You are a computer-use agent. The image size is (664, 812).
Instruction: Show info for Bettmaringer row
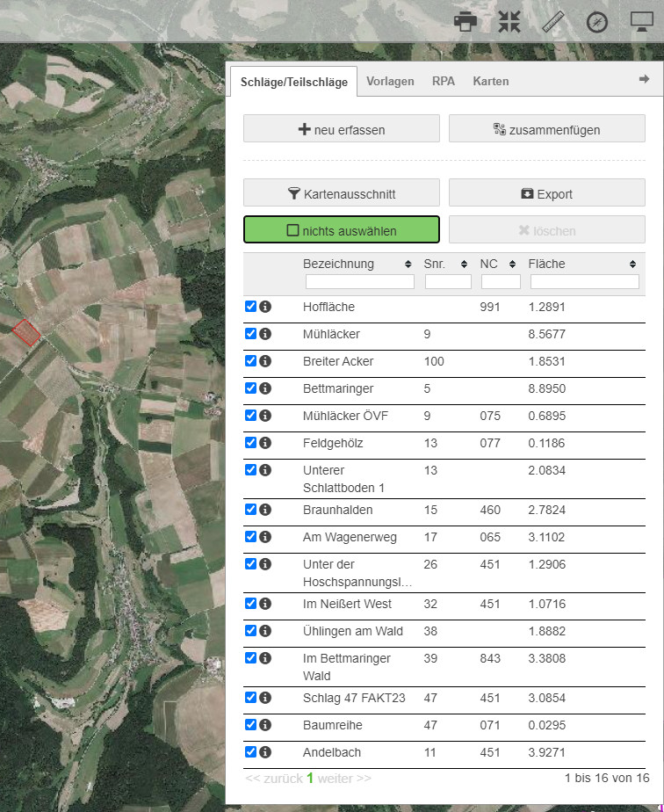point(265,388)
